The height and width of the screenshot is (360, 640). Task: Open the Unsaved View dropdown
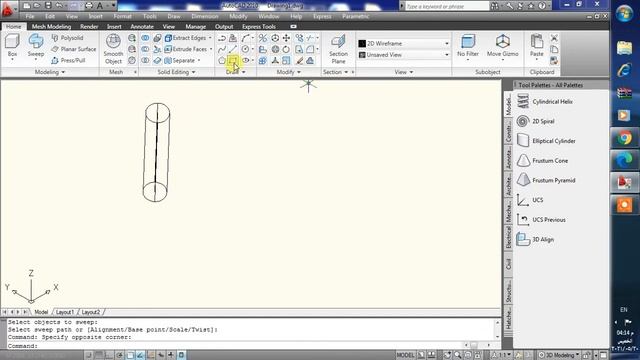[x=403, y=55]
